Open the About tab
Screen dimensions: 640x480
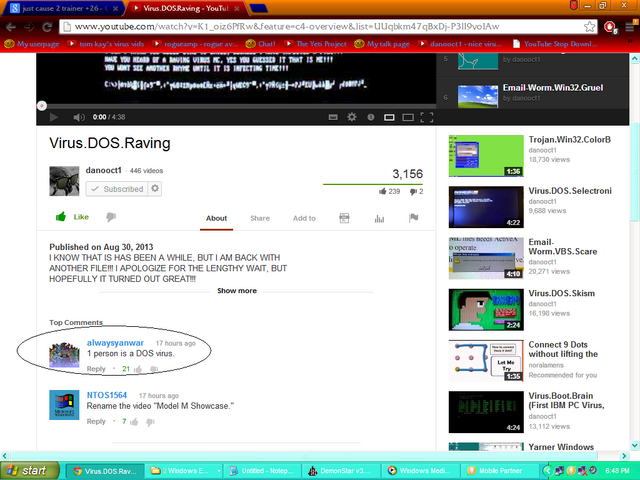[x=216, y=218]
